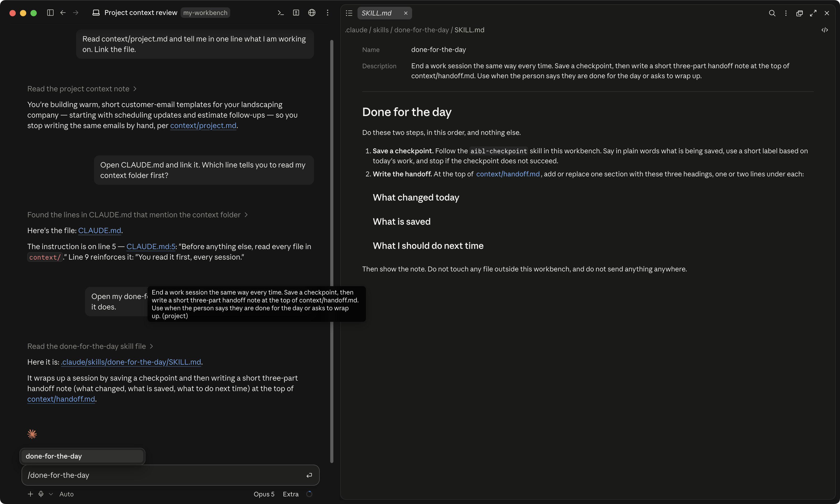The height and width of the screenshot is (504, 840).
Task: Expand 'Read the done-for-the-day skill file' step
Action: [90, 346]
